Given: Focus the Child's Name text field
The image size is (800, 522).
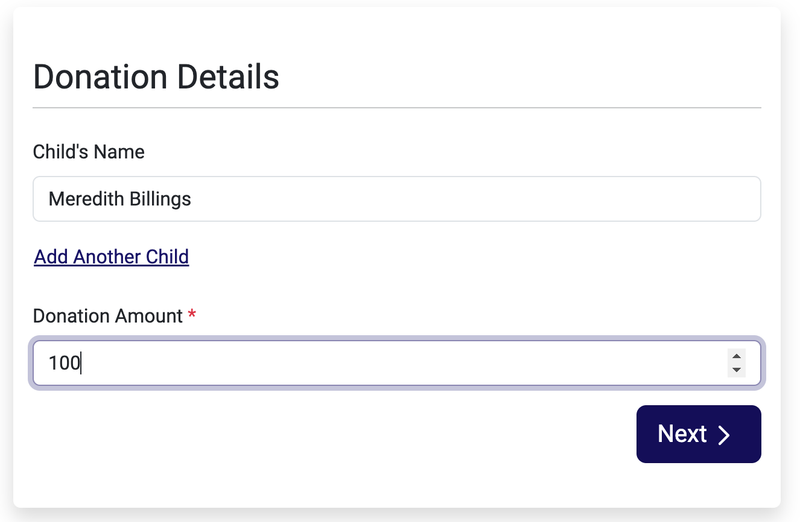Looking at the screenshot, I should [396, 199].
